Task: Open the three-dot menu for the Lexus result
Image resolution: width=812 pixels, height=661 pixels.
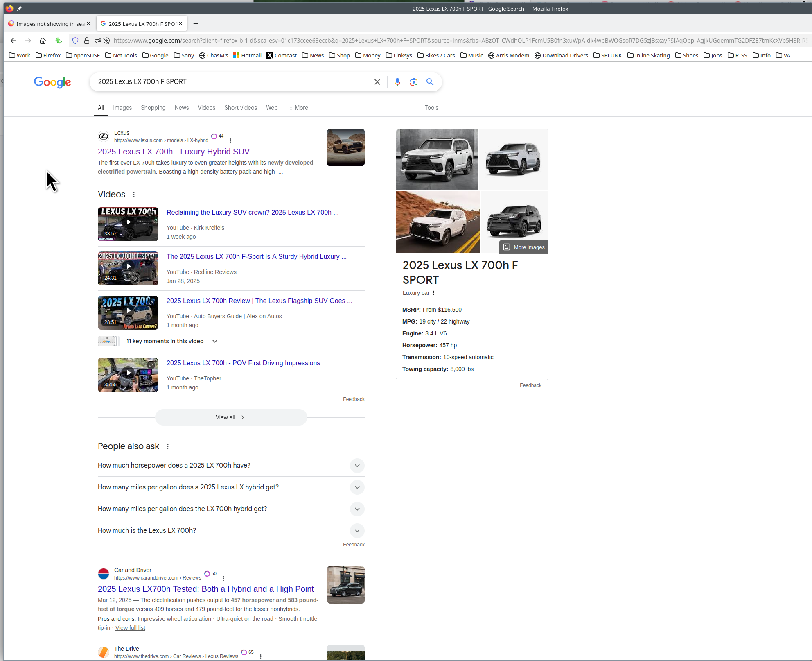Action: (230, 141)
